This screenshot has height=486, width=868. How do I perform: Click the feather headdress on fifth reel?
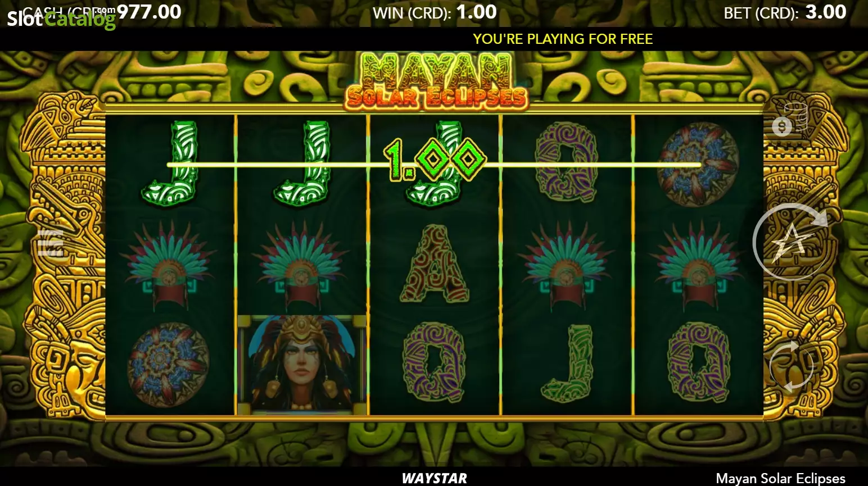[699, 265]
